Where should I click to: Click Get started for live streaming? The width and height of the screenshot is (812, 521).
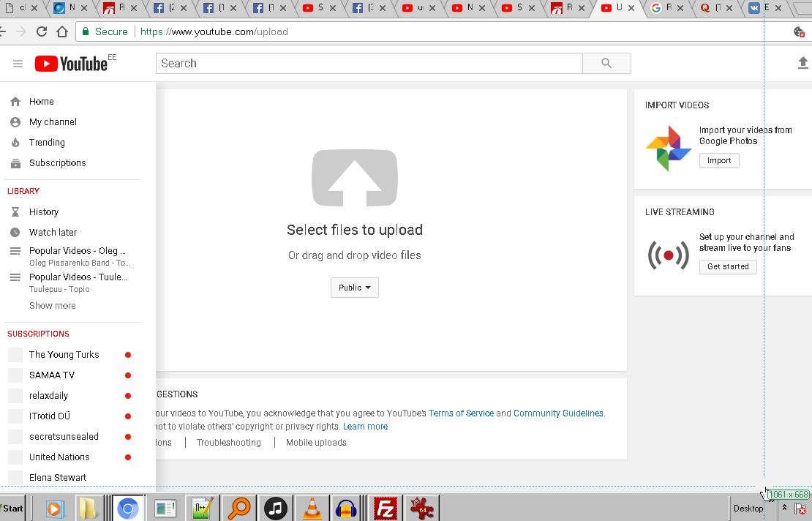pyautogui.click(x=728, y=266)
